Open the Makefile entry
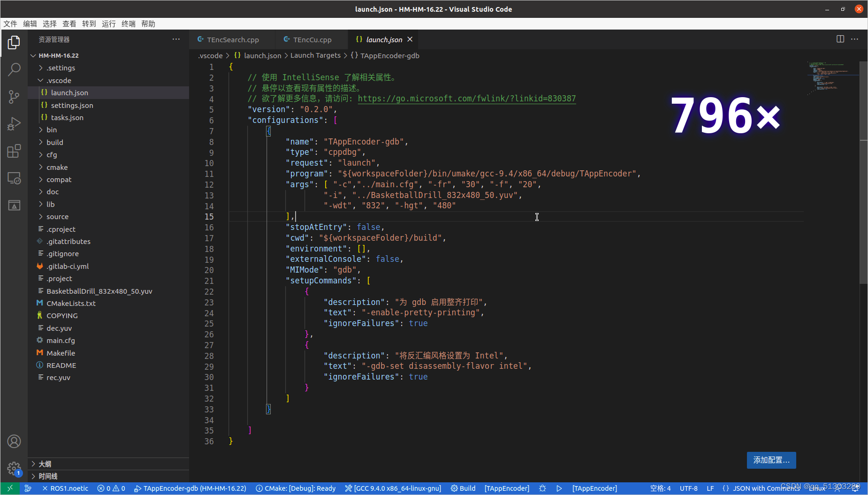 [x=108, y=353]
